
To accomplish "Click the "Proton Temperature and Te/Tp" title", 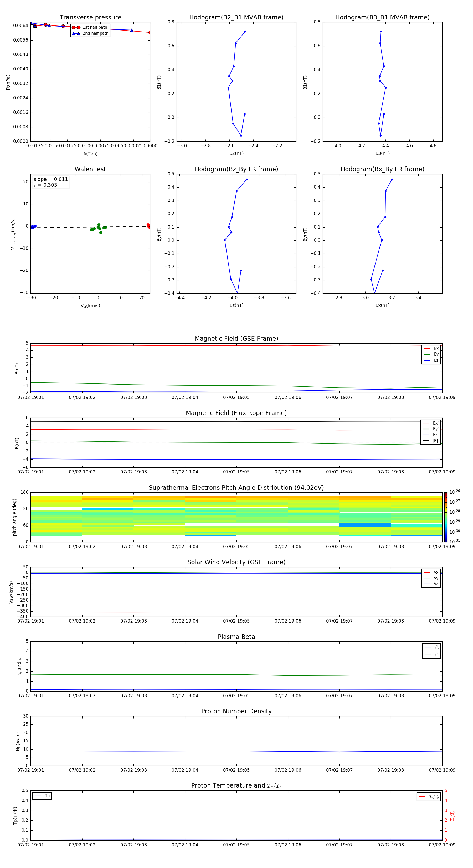I will point(236,786).
